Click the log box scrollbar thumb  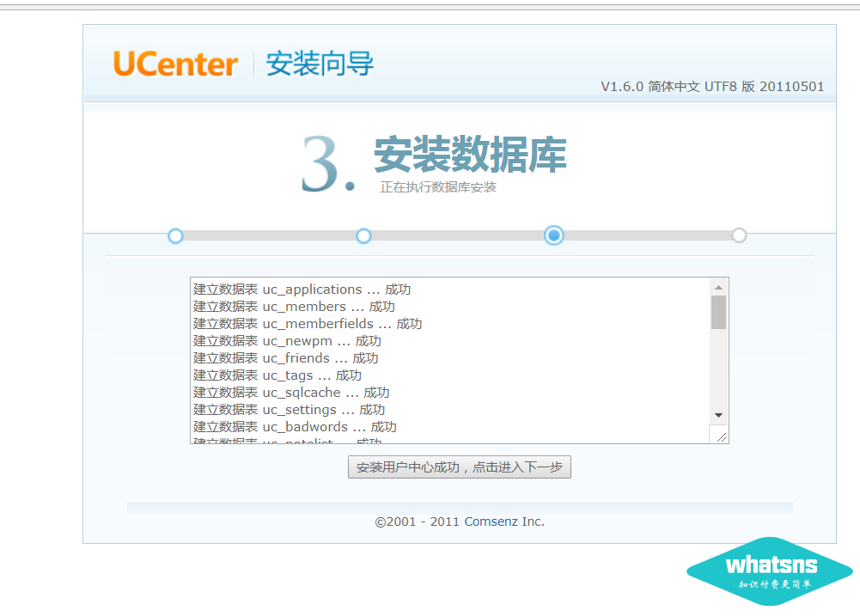point(719,312)
